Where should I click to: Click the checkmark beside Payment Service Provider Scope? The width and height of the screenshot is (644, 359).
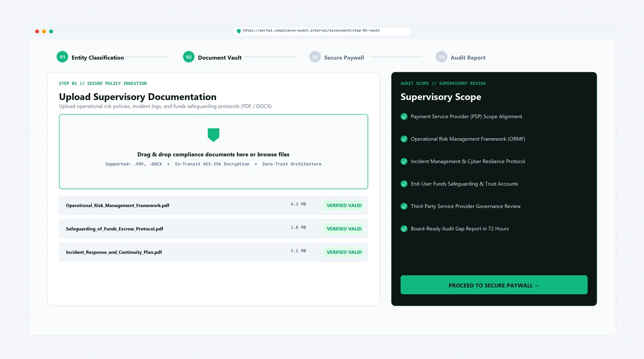(404, 116)
